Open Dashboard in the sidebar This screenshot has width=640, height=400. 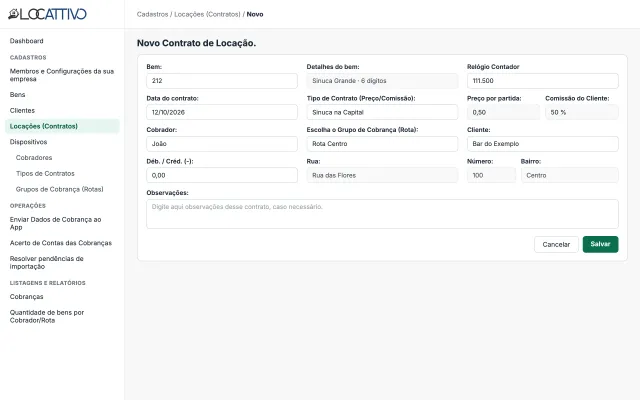27,41
